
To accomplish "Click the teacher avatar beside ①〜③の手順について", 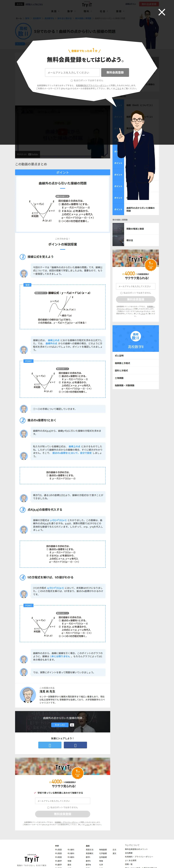I will [24, 409].
